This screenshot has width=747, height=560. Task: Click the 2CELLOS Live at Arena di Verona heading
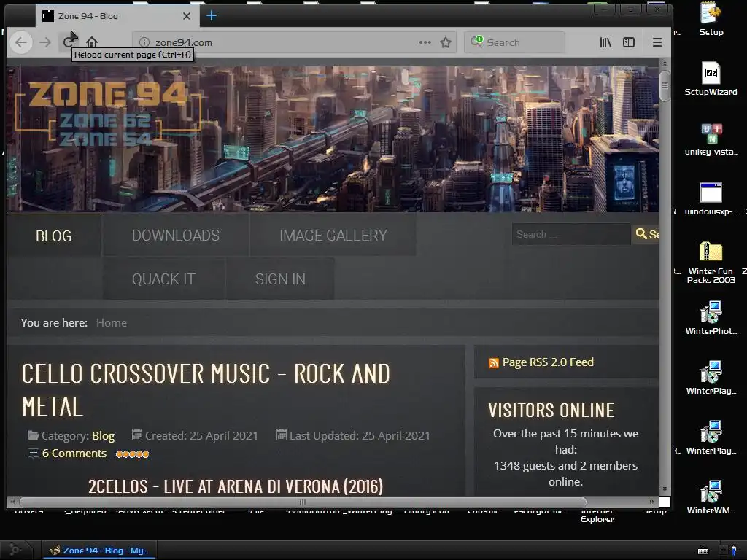(x=236, y=486)
